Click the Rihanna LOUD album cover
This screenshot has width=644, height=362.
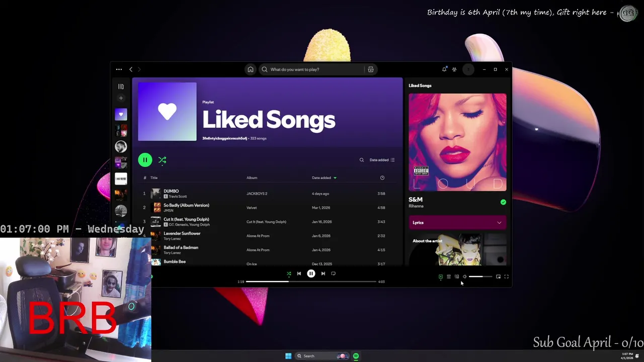pyautogui.click(x=457, y=142)
